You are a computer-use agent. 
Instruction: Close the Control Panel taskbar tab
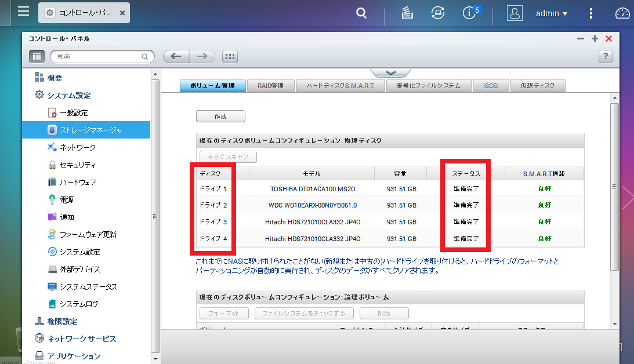click(x=122, y=13)
